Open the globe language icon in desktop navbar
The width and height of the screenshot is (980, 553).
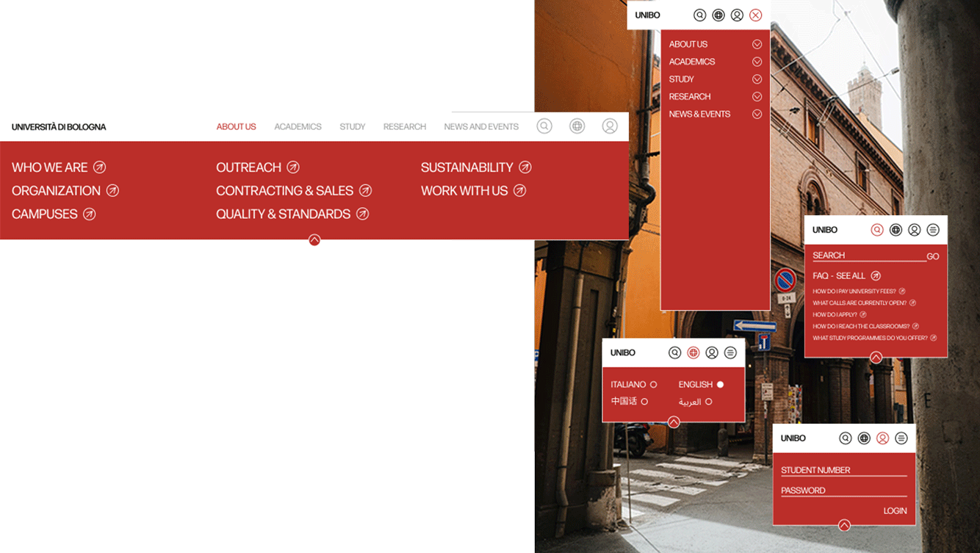pyautogui.click(x=577, y=126)
